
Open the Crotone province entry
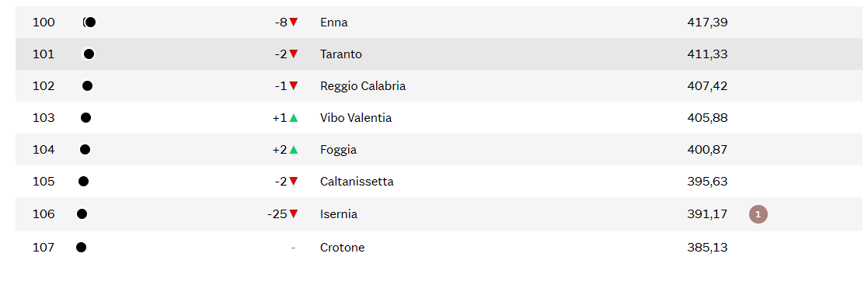(x=342, y=247)
